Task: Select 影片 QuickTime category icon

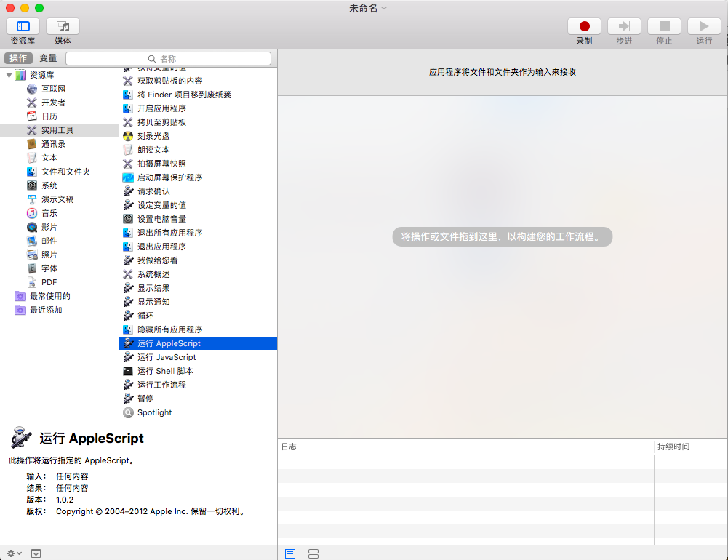Action: coord(31,227)
